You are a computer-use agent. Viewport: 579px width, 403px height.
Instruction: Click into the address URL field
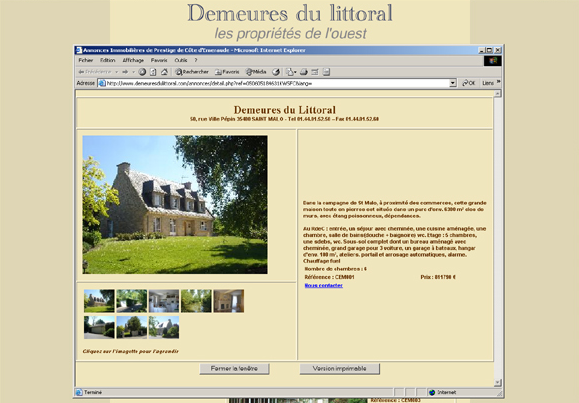pos(277,83)
